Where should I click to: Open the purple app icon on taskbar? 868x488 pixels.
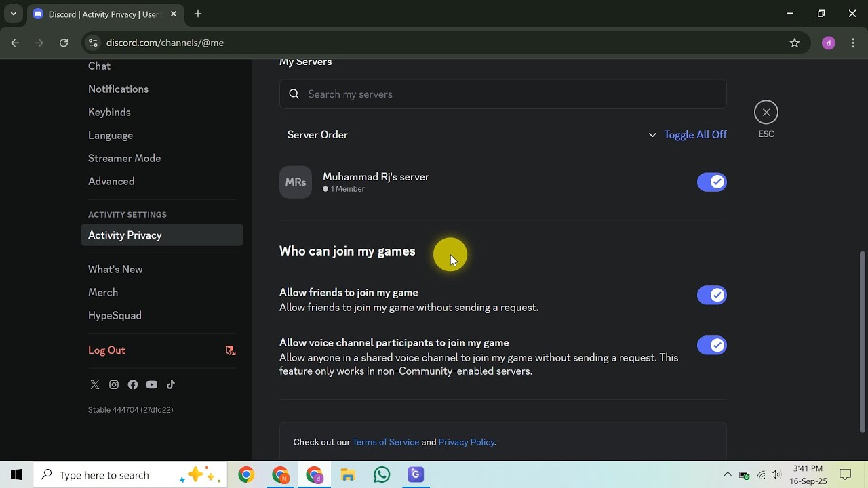click(x=416, y=475)
